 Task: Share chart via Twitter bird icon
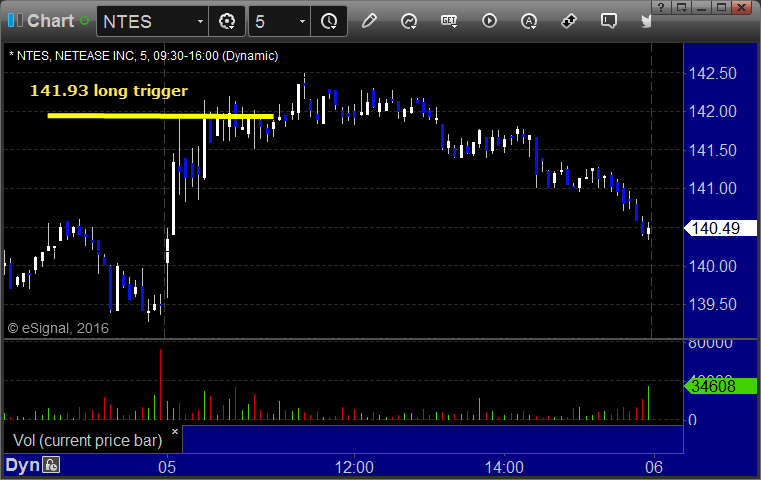[x=646, y=21]
